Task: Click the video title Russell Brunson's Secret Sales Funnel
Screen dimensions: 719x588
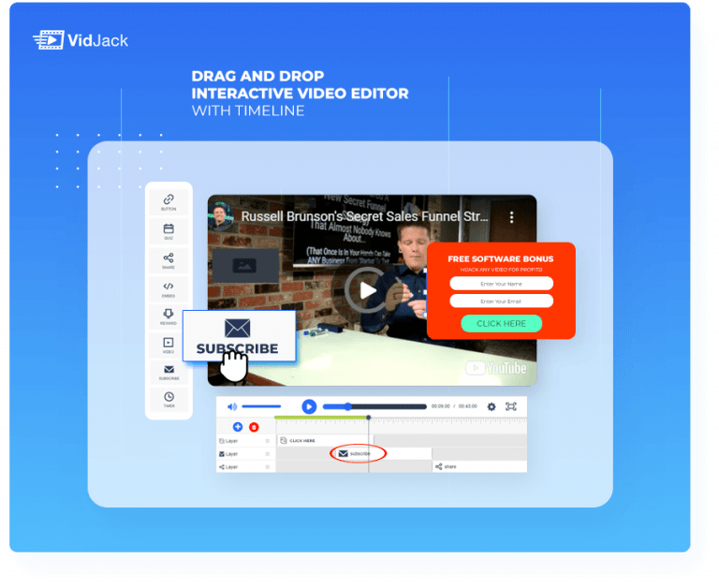Action: coord(364,216)
